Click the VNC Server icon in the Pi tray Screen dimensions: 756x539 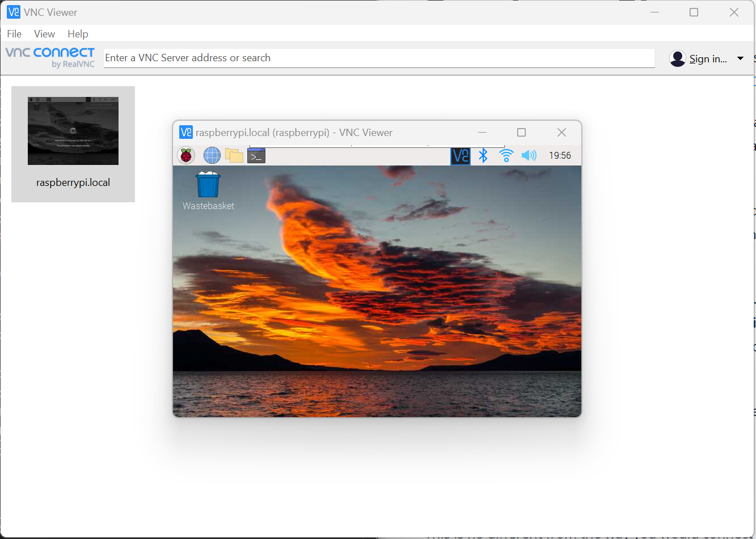[x=460, y=156]
